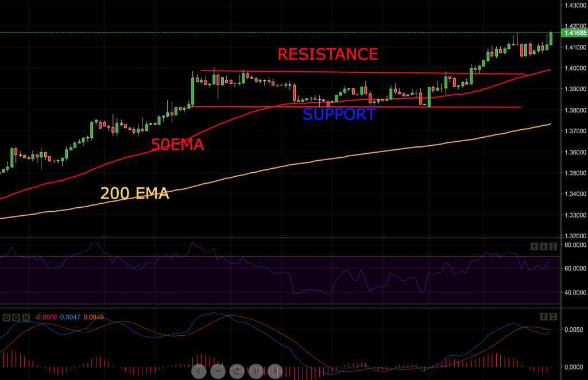The image size is (588, 380).
Task: Click the zoom out minus button
Action: pyautogui.click(x=218, y=371)
